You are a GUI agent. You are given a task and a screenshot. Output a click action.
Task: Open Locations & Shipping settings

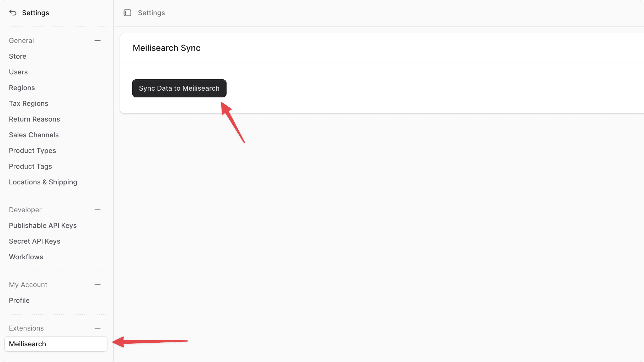click(x=43, y=182)
